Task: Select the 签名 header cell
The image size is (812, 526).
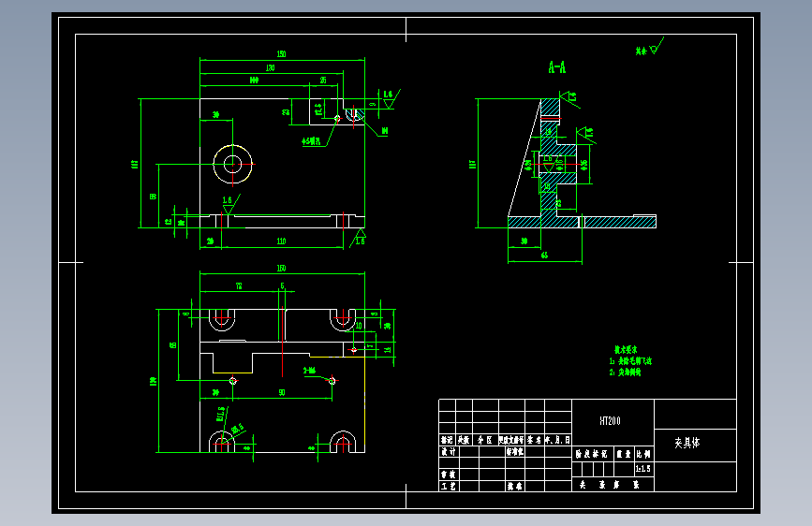Action: [534, 440]
